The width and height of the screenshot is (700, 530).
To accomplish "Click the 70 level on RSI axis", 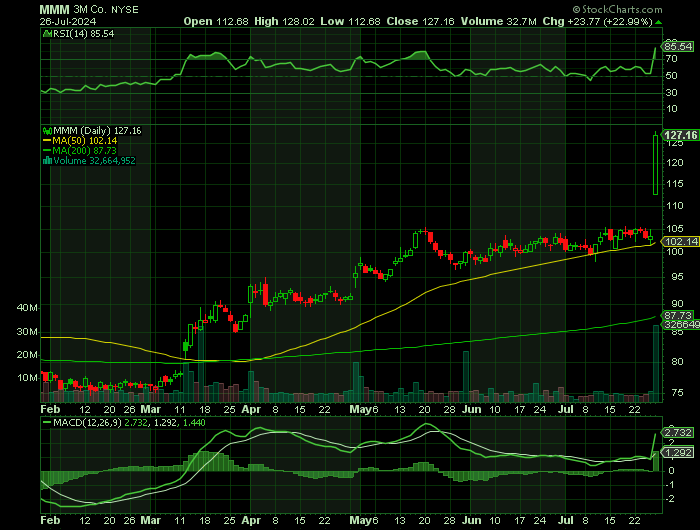I will [671, 59].
